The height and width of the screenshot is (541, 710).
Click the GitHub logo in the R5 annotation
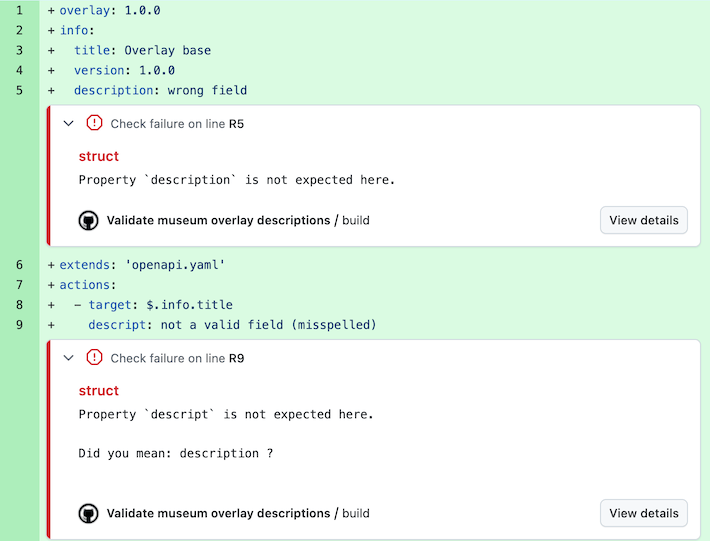88,220
